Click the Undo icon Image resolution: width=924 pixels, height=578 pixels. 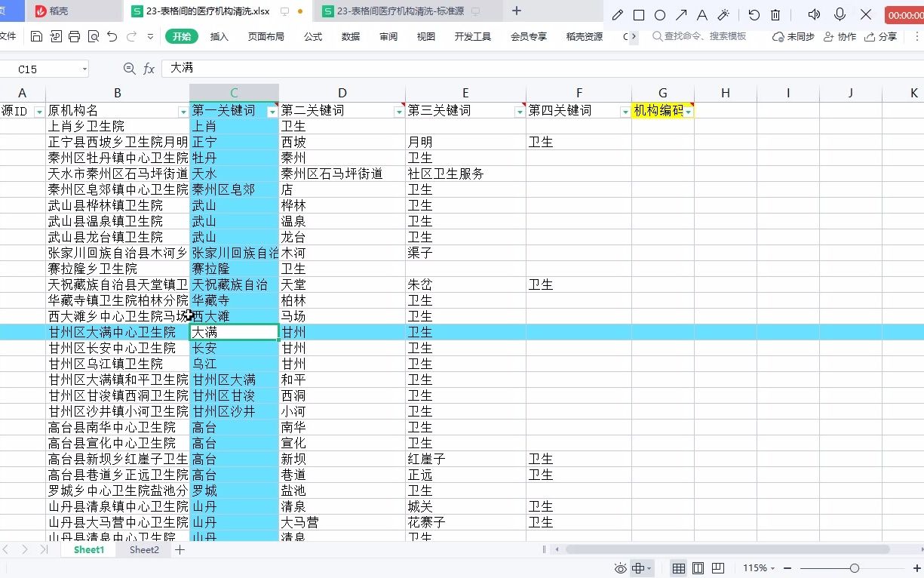click(112, 35)
